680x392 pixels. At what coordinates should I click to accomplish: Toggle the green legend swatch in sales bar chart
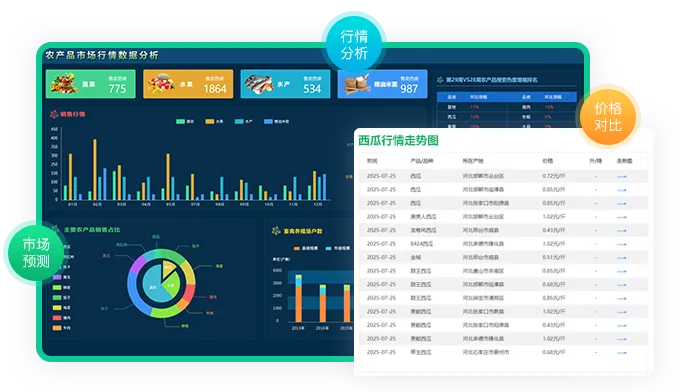180,121
